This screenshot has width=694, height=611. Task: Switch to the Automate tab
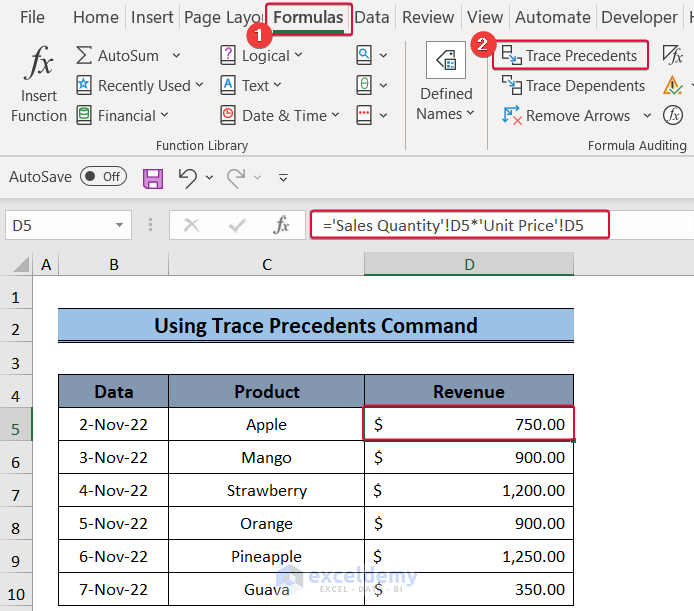pos(553,17)
